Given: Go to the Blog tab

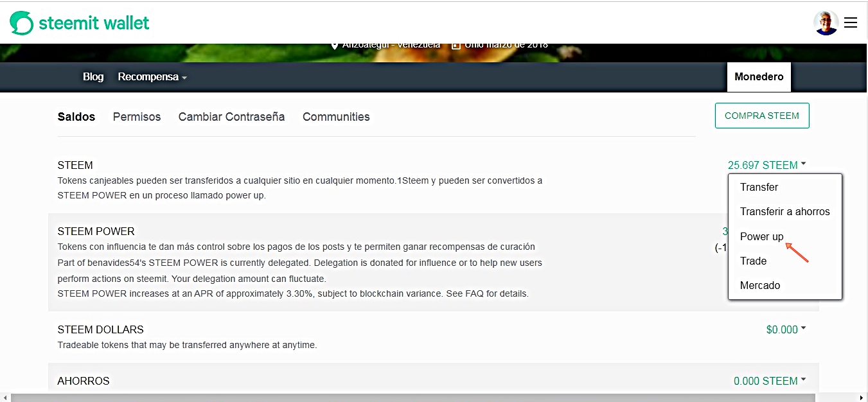Looking at the screenshot, I should pos(93,76).
